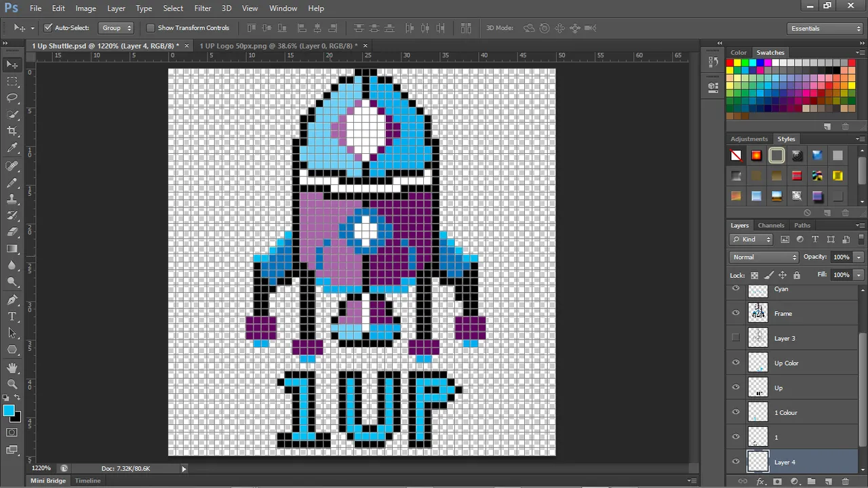868x488 pixels.
Task: Hide the Frame layer
Action: (x=736, y=313)
